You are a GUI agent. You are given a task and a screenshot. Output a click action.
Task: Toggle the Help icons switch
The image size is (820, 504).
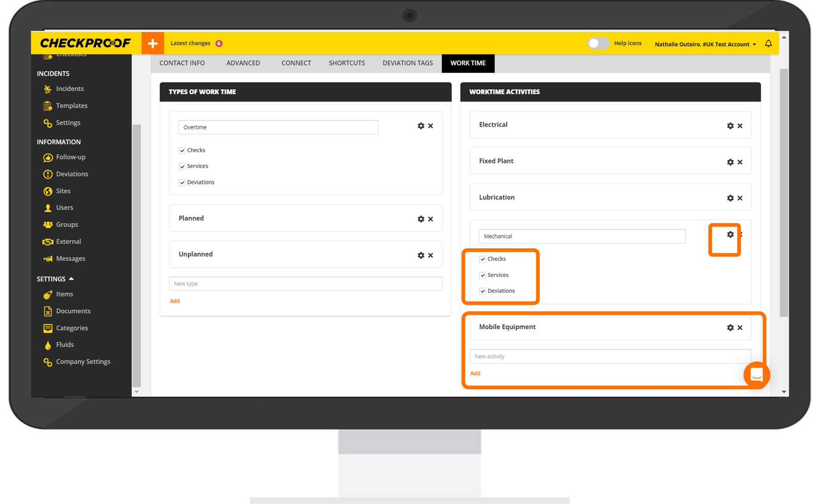coord(598,43)
